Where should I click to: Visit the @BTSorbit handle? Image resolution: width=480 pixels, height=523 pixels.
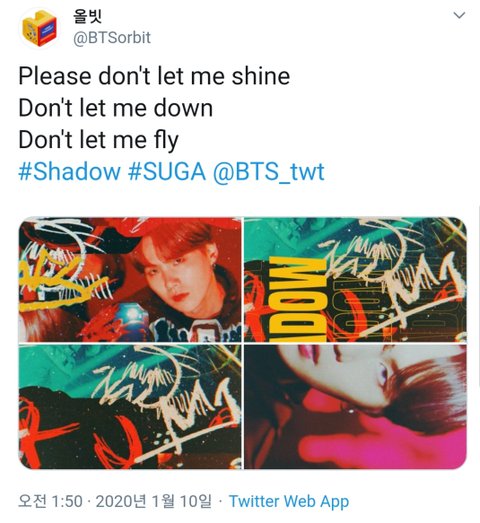(112, 38)
